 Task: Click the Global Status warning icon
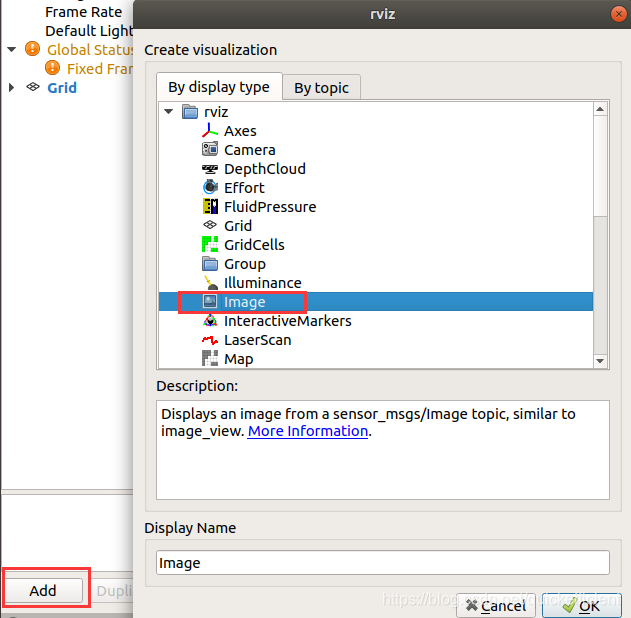coord(32,49)
